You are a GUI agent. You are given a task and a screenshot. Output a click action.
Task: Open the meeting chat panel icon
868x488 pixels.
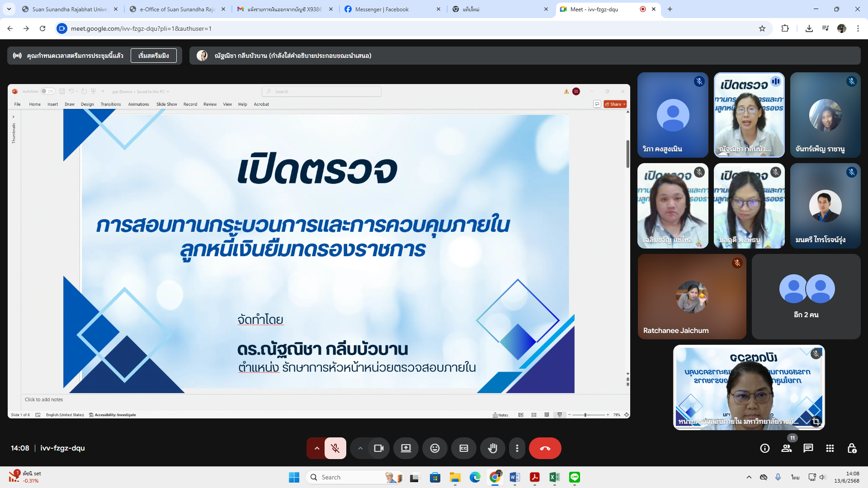pyautogui.click(x=808, y=448)
